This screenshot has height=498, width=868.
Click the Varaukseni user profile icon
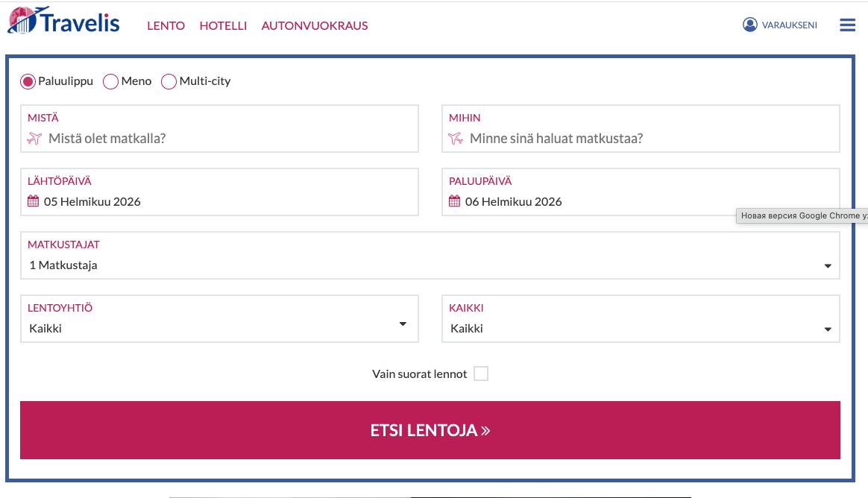point(749,25)
